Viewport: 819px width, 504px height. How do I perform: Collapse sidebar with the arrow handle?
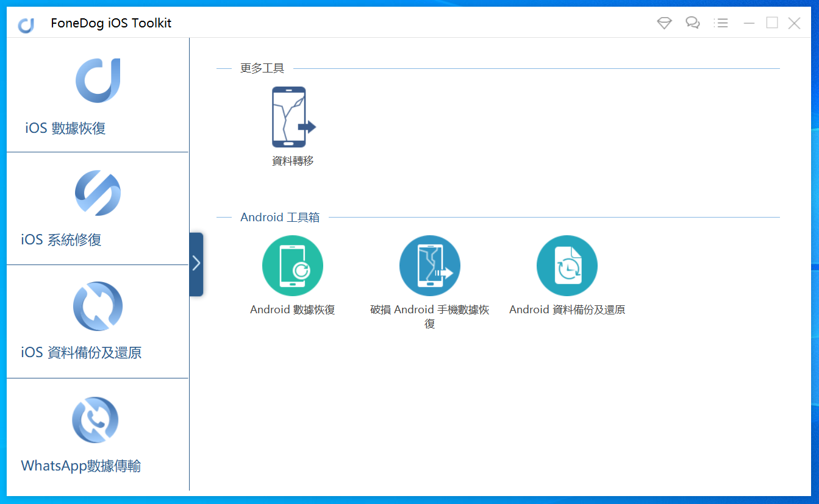tap(196, 264)
